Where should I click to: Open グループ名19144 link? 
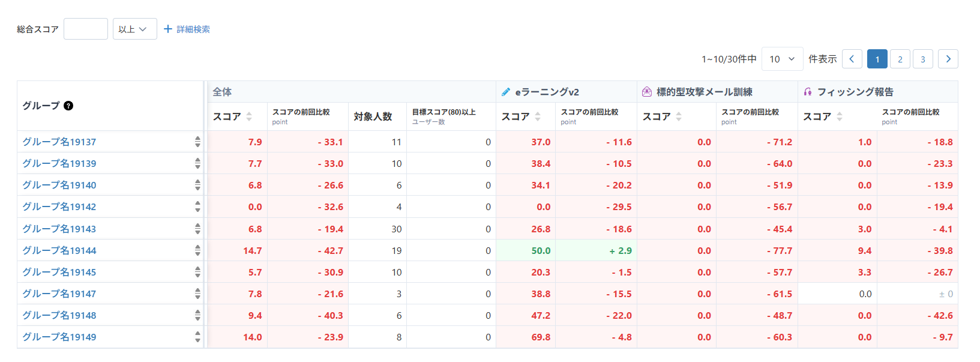coord(59,250)
